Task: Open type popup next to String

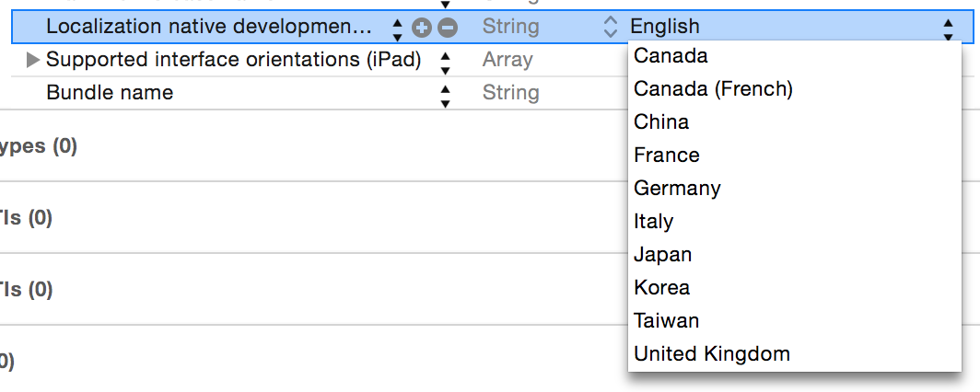Action: (x=610, y=27)
